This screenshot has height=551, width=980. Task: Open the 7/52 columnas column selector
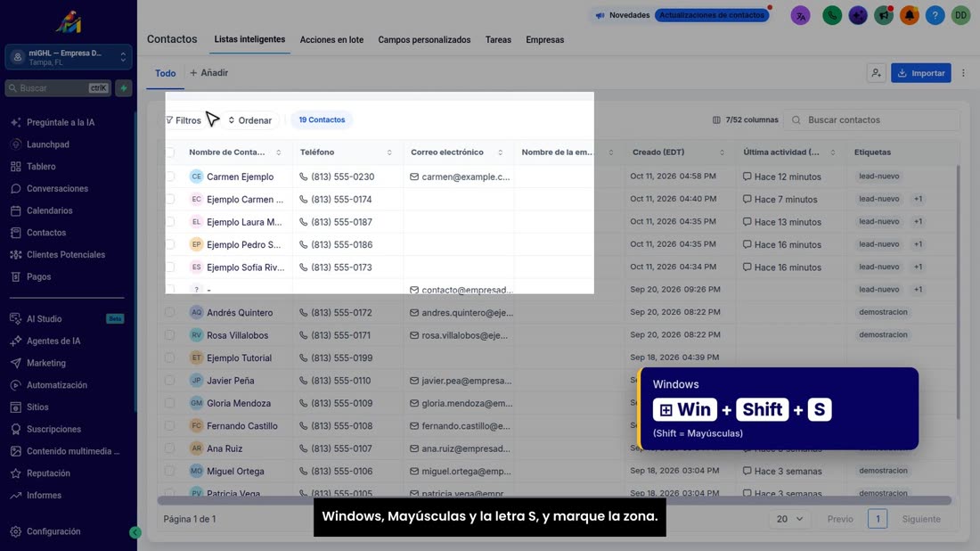[746, 120]
